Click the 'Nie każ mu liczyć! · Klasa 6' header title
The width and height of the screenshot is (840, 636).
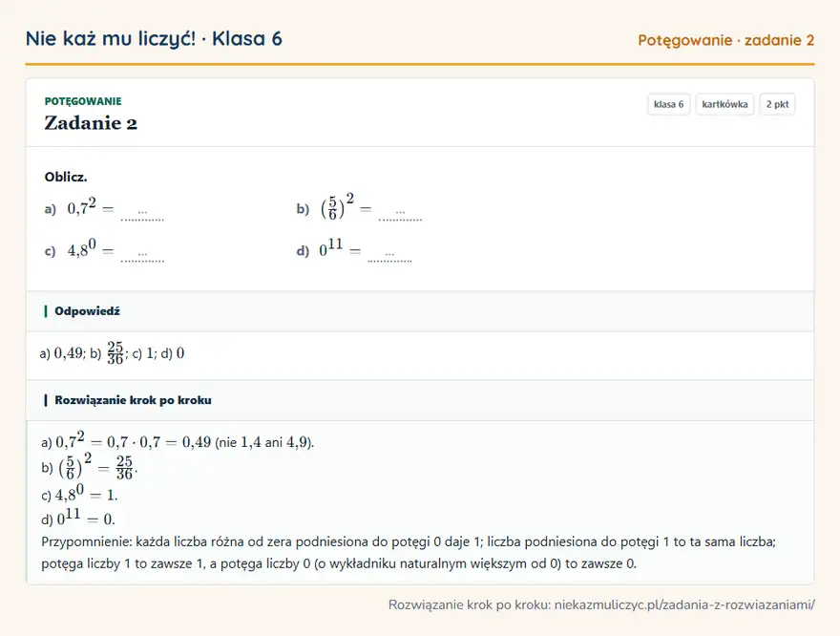[x=154, y=39]
